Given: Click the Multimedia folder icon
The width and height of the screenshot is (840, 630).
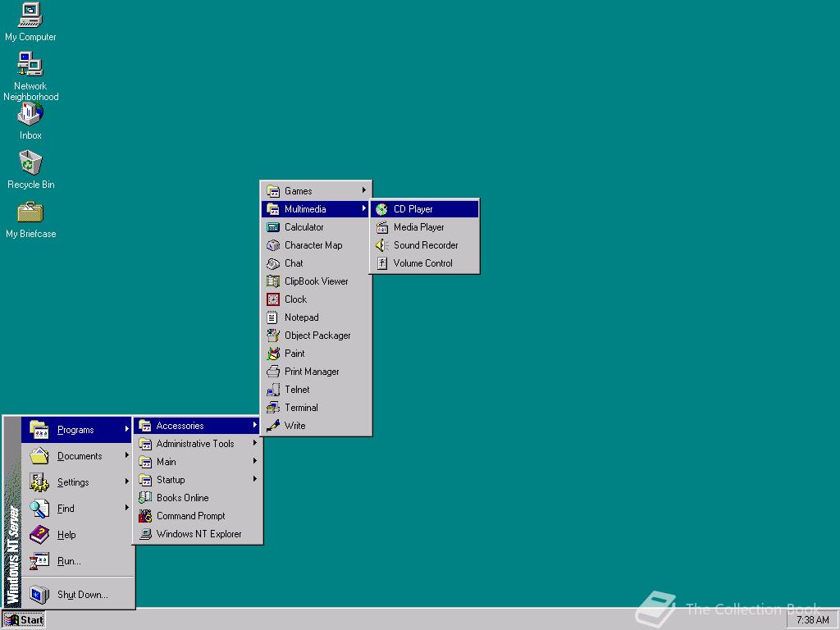Looking at the screenshot, I should coord(273,209).
